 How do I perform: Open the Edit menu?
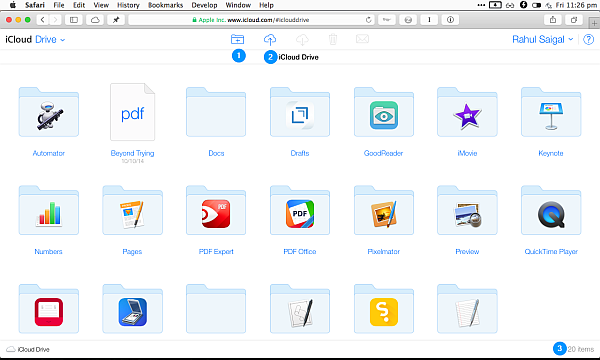click(79, 5)
